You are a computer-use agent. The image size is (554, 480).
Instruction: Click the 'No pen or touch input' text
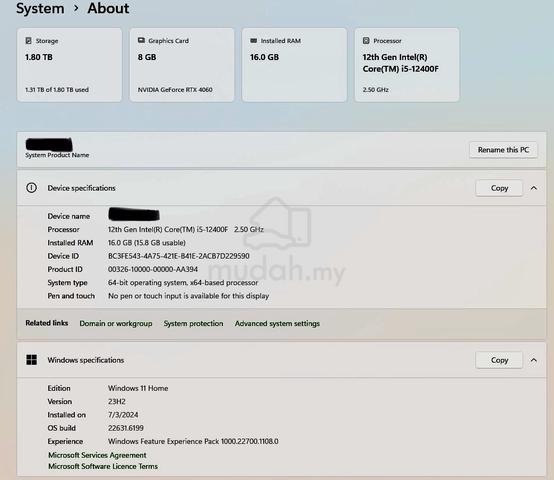tap(188, 296)
